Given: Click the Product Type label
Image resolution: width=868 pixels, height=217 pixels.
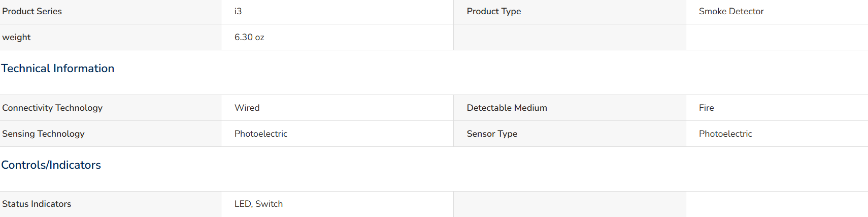Looking at the screenshot, I should tap(493, 11).
